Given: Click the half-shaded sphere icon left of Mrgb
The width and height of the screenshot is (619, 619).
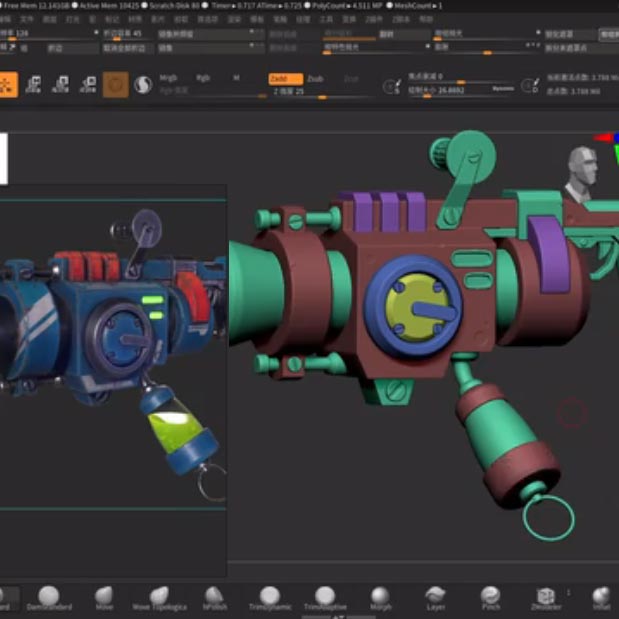Looking at the screenshot, I should click(143, 84).
